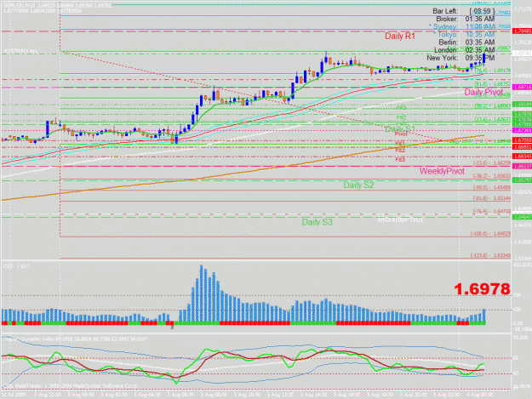Click the Fibonacci (61.8) - 1.68752 label
The width and height of the screenshot is (532, 399).
coord(493,83)
